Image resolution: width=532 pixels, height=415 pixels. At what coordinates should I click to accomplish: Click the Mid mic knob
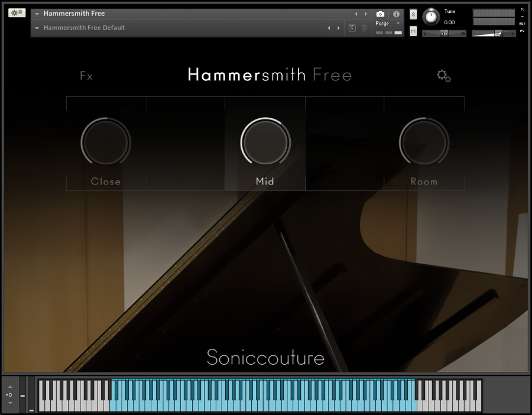click(265, 142)
